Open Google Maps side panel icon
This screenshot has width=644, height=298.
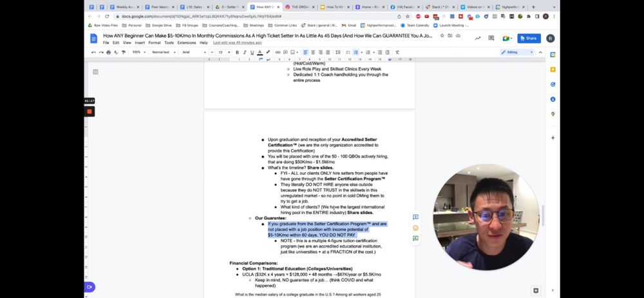[x=553, y=114]
